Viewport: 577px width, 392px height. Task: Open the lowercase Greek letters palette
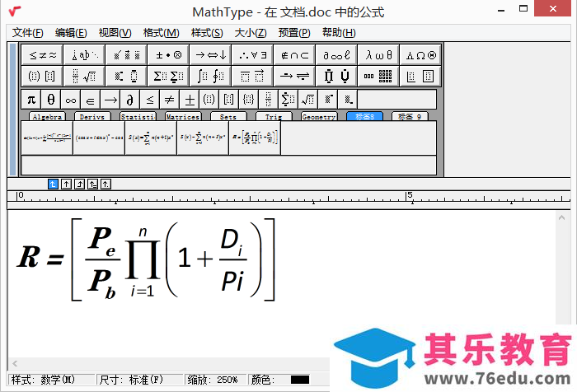[x=378, y=55]
